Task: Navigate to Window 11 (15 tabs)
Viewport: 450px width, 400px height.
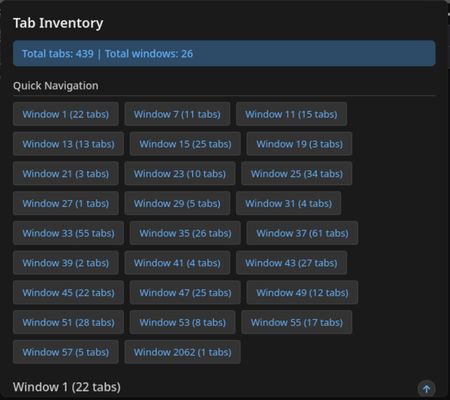Action: [291, 114]
